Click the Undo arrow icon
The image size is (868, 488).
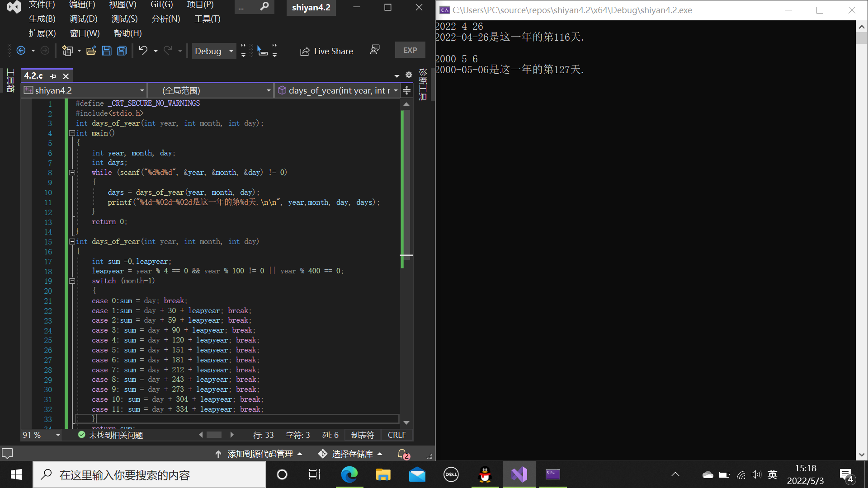143,51
